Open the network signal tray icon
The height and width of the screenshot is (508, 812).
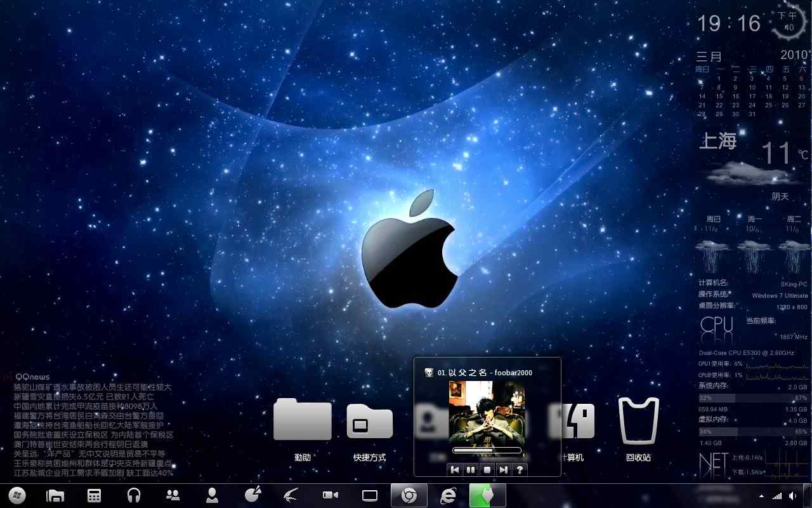pyautogui.click(x=777, y=496)
